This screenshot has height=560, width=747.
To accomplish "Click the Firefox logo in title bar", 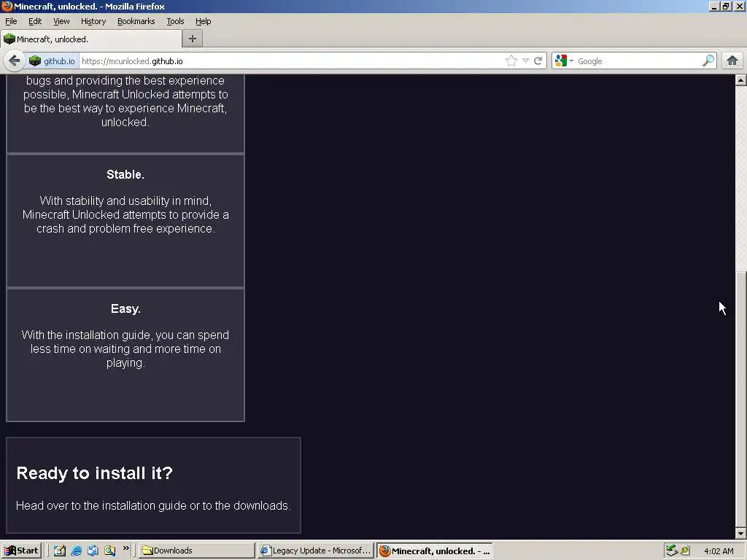I will 7,6.
